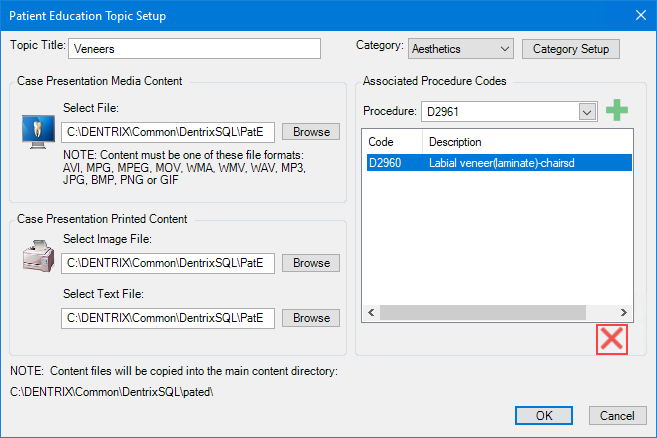Browse for the printed text file
Screen dimensions: 657x438
(x=311, y=318)
